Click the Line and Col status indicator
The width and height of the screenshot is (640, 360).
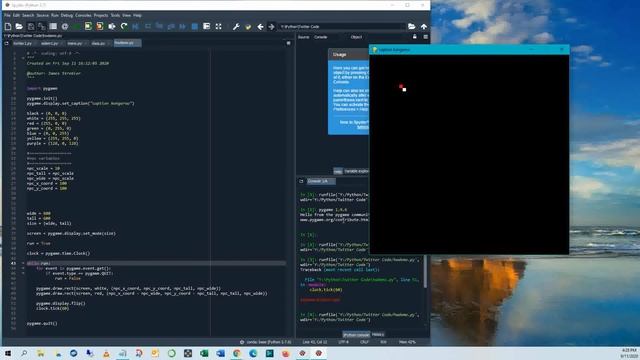coord(315,342)
